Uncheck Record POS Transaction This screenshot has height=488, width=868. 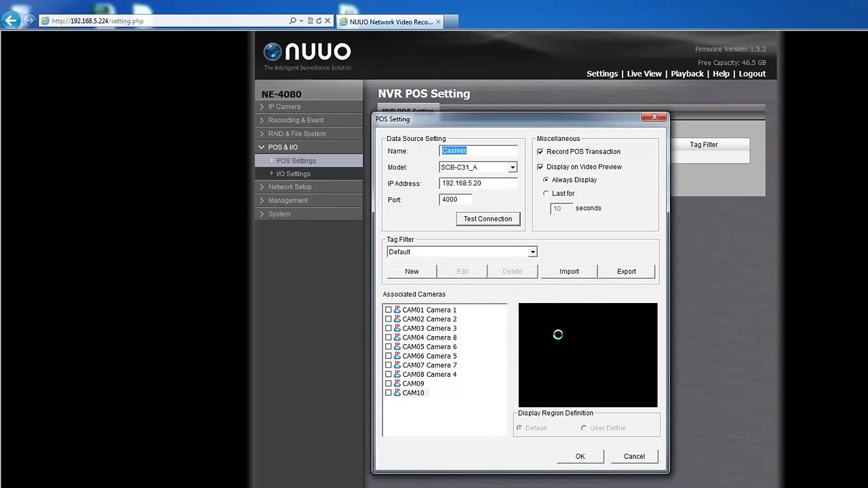(540, 152)
